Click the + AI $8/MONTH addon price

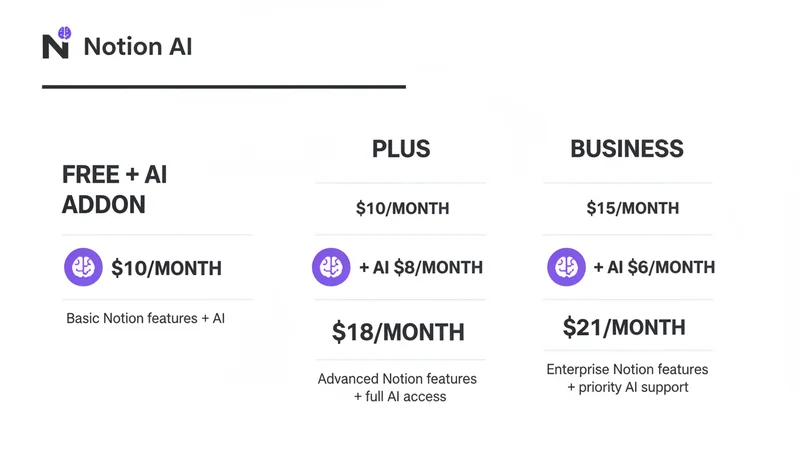tap(420, 268)
